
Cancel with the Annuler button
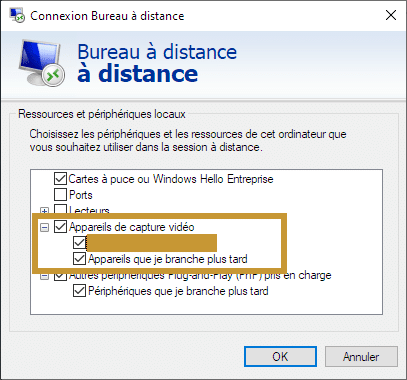361,357
